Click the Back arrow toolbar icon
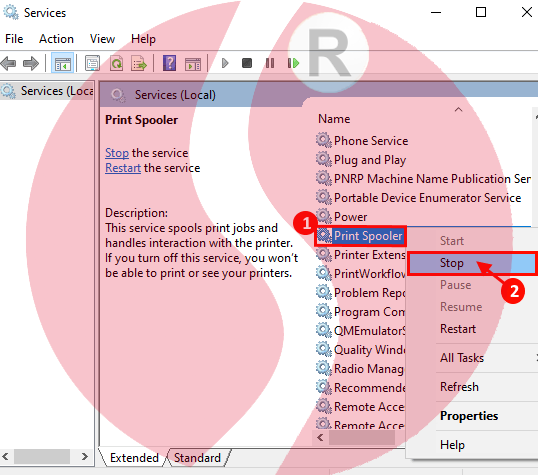This screenshot has height=475, width=538. click(x=9, y=63)
